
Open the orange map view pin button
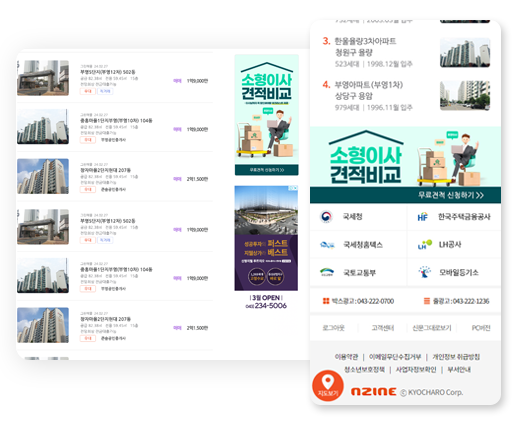click(x=328, y=385)
